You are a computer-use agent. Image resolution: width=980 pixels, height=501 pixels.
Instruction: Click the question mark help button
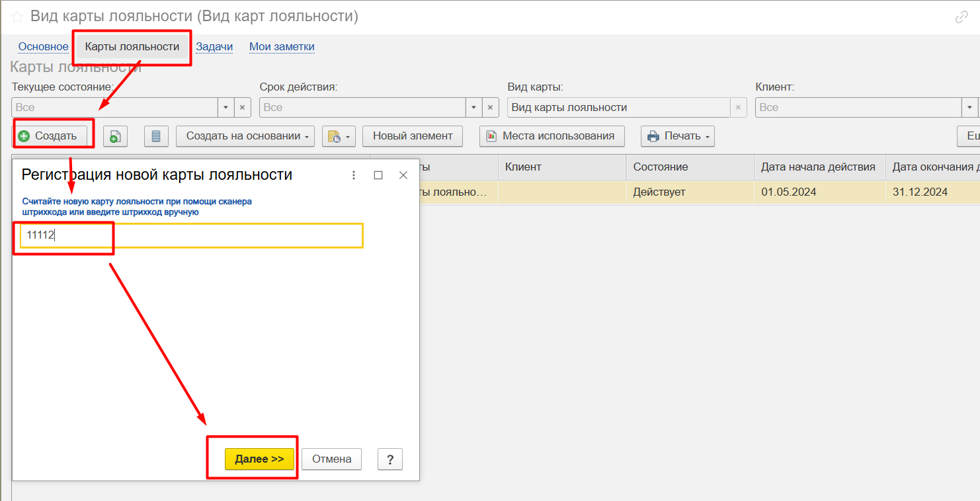pos(390,459)
